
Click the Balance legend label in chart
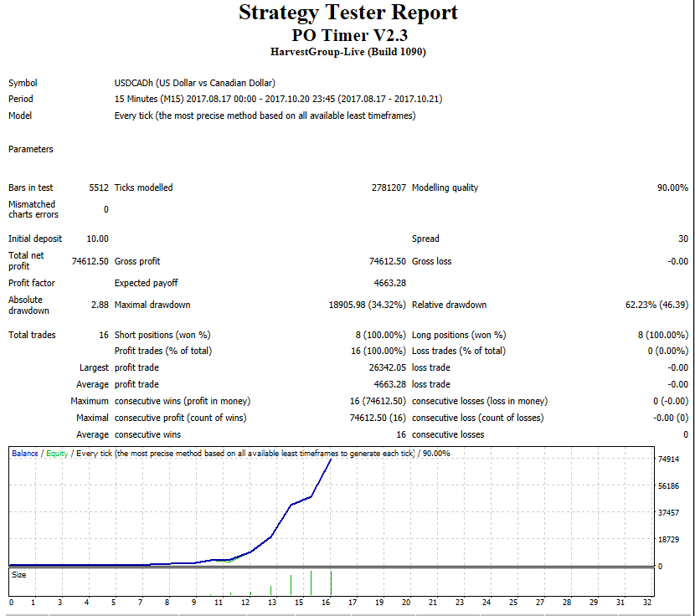point(25,454)
